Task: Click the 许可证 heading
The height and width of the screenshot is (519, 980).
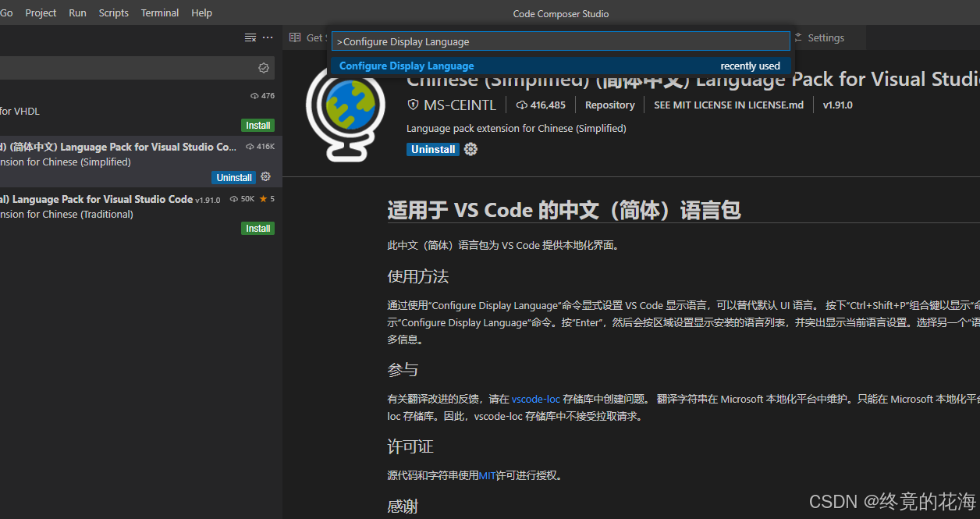Action: pyautogui.click(x=410, y=446)
